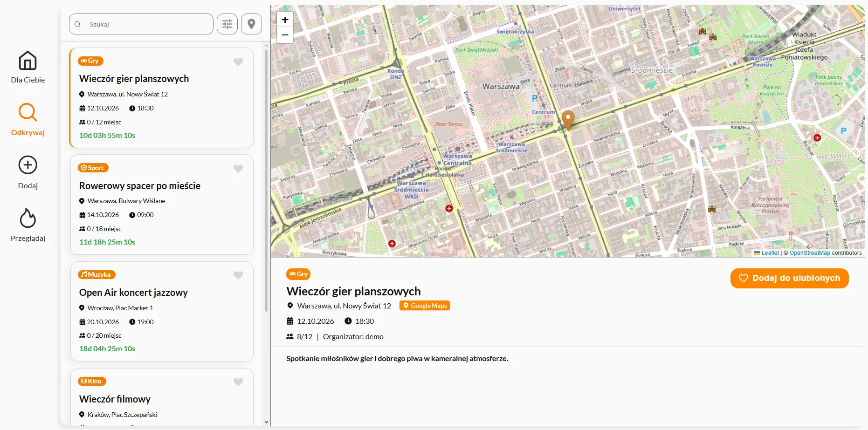The image size is (868, 430).
Task: Click Wrocław, Plac Market 1 location
Action: click(x=120, y=308)
